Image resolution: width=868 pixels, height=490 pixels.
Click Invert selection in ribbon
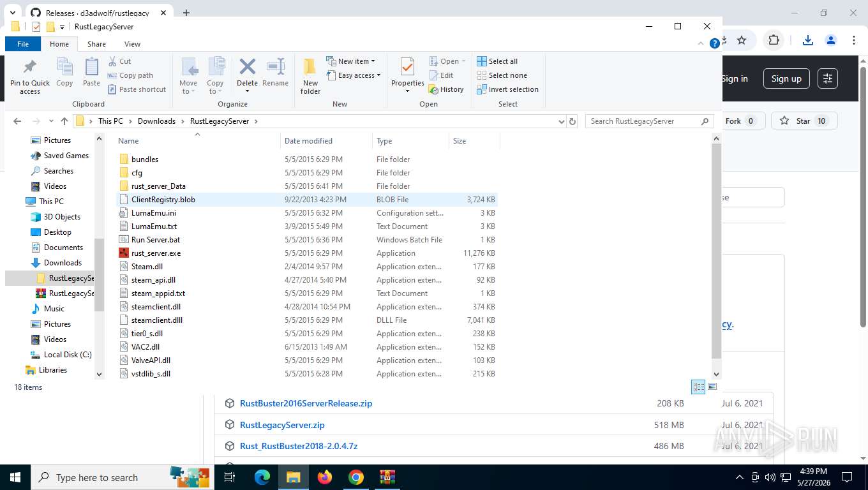point(507,89)
